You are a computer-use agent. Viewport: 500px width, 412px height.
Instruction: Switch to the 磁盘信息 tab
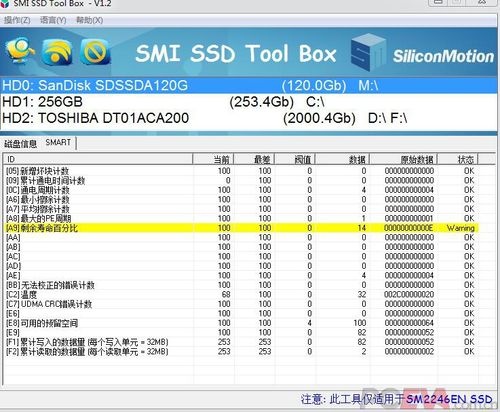[20, 144]
